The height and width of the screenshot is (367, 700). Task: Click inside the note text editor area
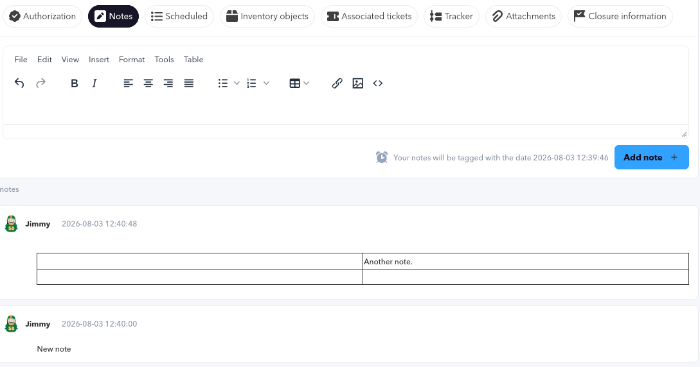(345, 109)
